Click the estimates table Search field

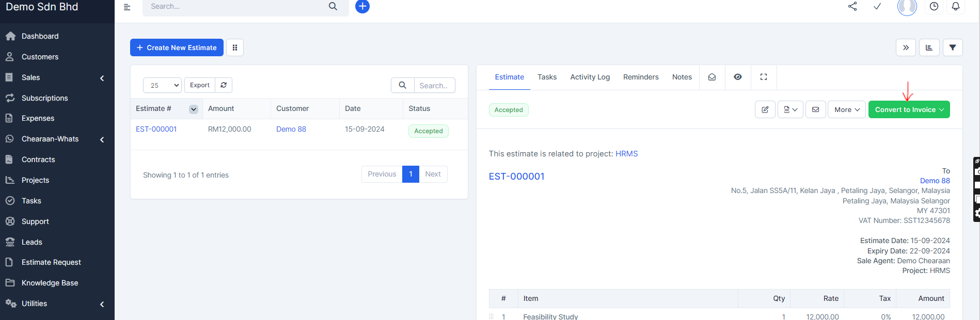(x=434, y=86)
